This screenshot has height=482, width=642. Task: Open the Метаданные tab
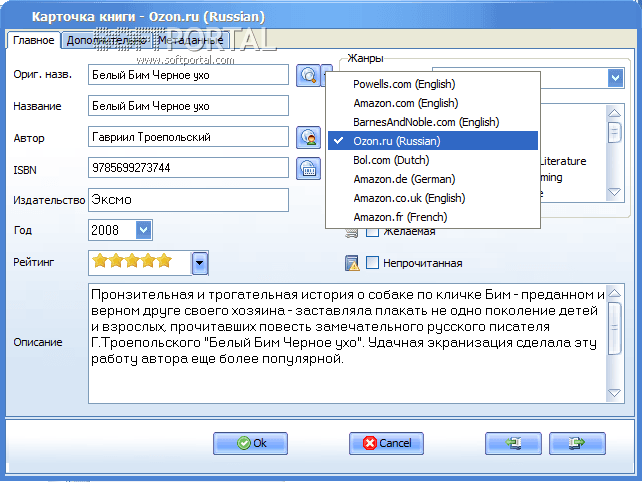(x=190, y=40)
